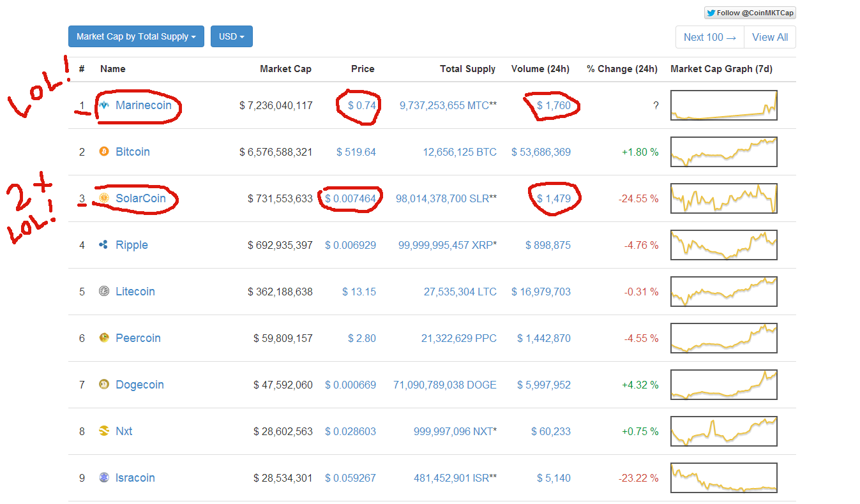Screen dimensions: 860x504
Task: Click the Nxt logo icon
Action: pos(104,431)
